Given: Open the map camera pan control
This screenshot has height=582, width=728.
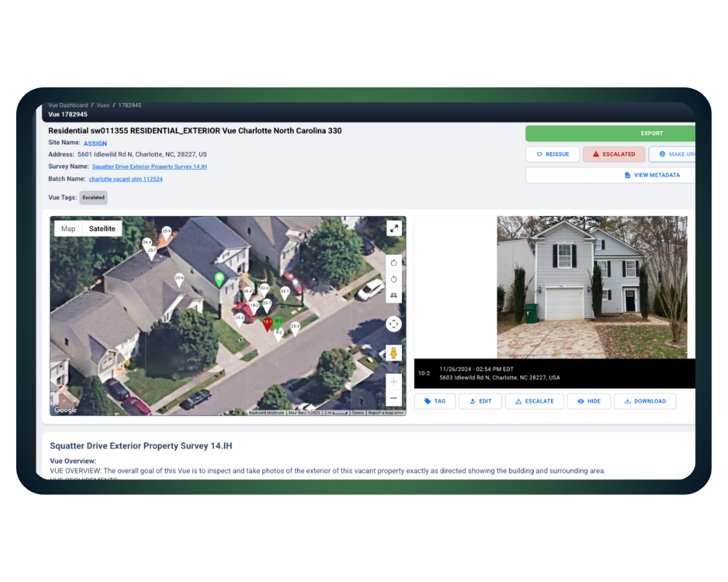Looking at the screenshot, I should 394,324.
